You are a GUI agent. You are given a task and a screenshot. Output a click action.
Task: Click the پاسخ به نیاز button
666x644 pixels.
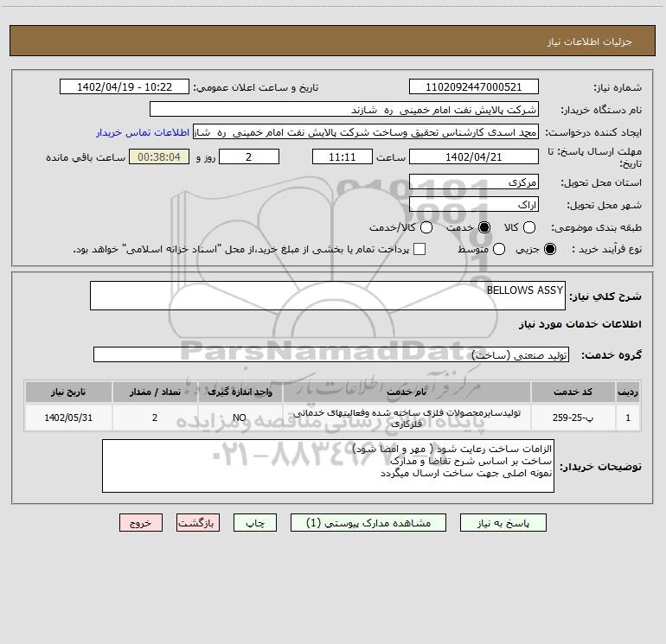tap(503, 523)
